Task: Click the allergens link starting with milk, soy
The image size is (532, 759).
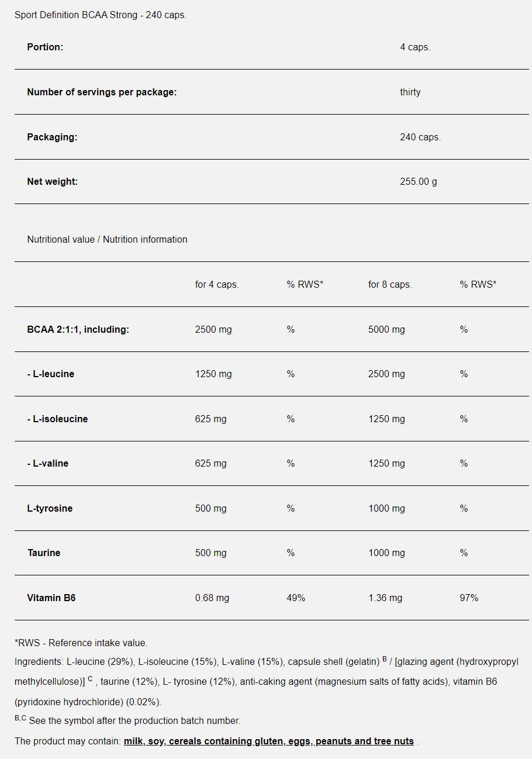Action: (x=268, y=741)
